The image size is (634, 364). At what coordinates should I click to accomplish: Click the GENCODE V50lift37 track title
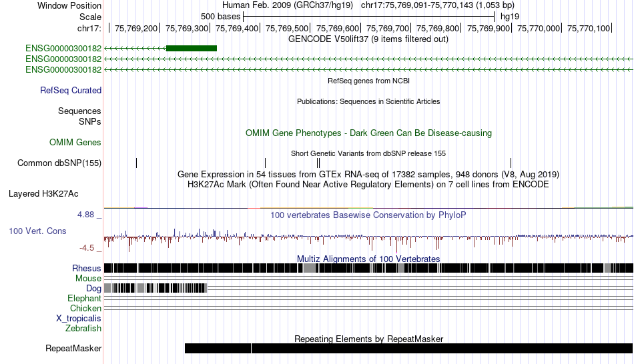pos(368,39)
